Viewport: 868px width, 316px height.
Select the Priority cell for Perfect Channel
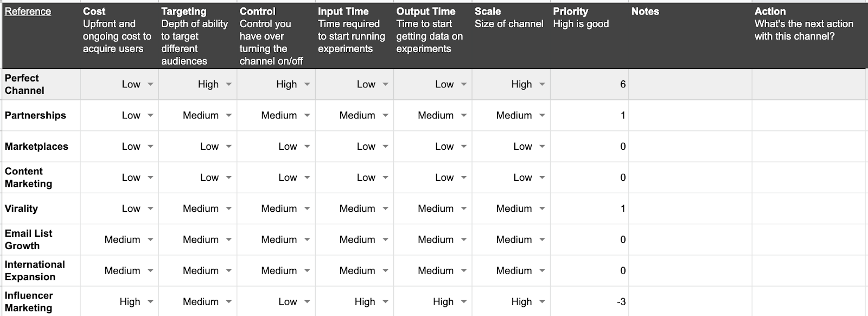589,84
